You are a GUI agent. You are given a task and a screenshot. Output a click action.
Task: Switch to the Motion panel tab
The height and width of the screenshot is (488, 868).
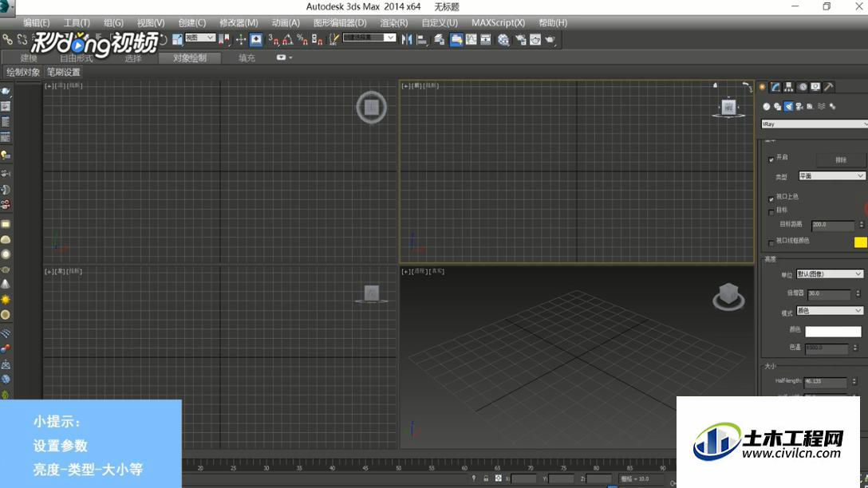[x=802, y=87]
